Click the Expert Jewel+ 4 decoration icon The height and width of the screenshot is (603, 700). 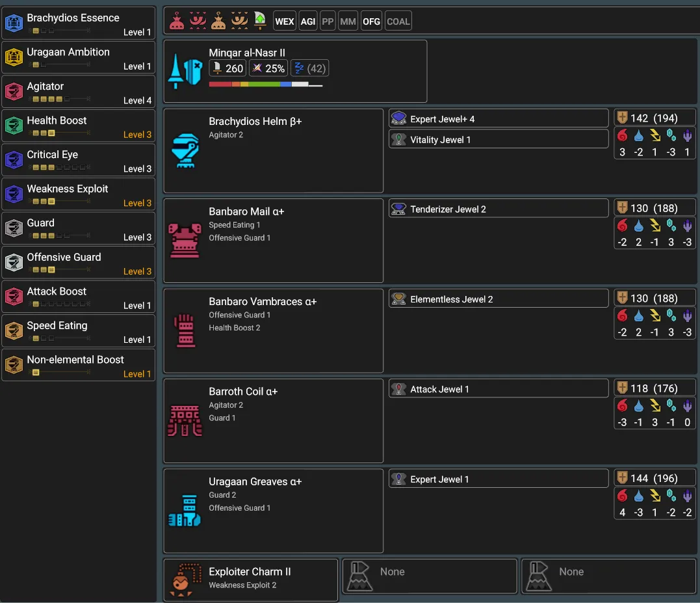[398, 118]
